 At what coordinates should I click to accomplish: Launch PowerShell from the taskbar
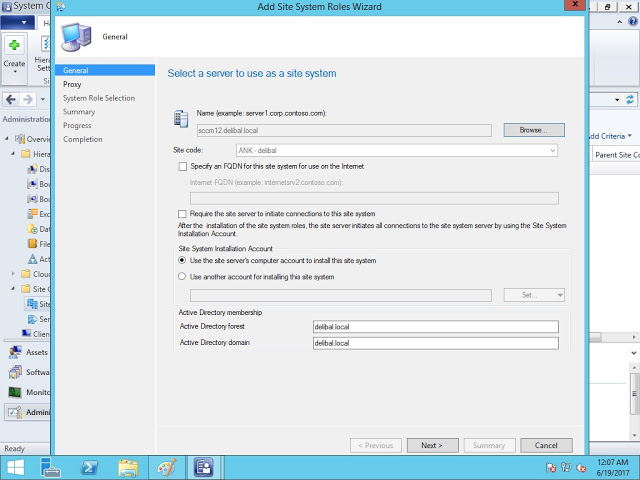coord(90,467)
